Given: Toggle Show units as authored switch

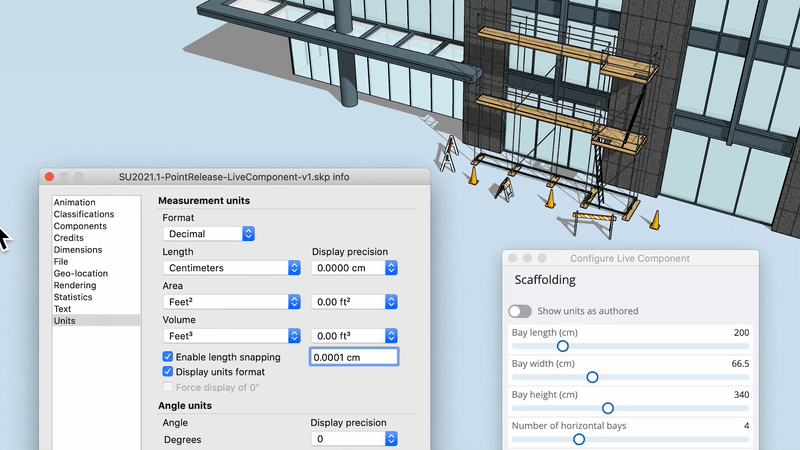Looking at the screenshot, I should pos(520,311).
